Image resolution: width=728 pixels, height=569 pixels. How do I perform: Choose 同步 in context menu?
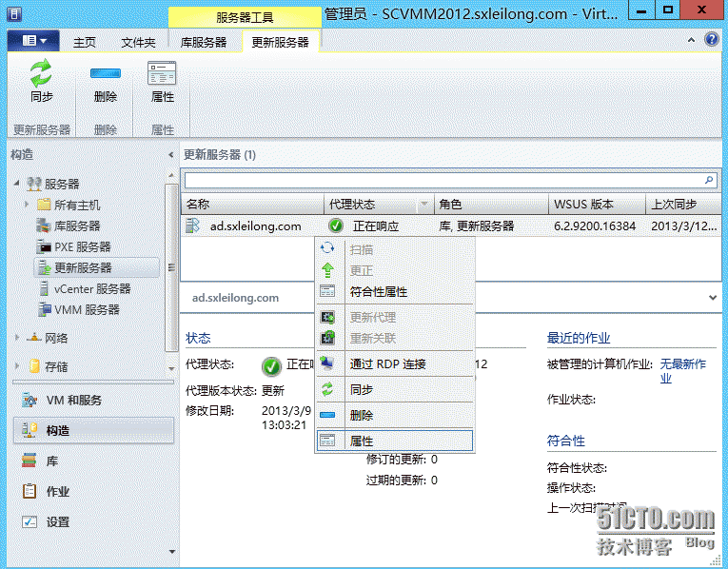point(395,389)
